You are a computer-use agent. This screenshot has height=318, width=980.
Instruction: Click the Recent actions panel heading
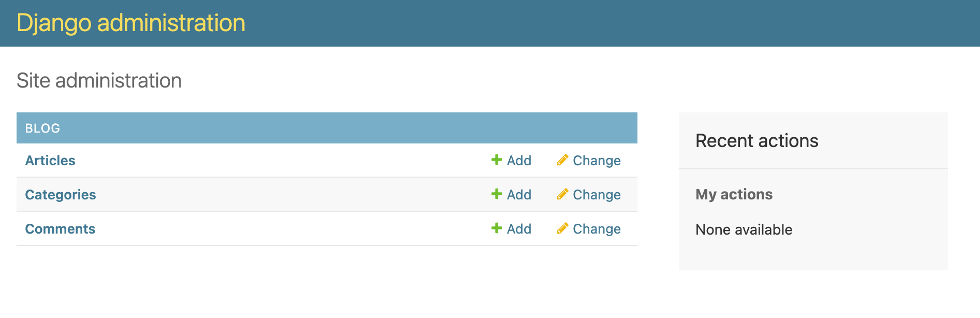point(756,140)
